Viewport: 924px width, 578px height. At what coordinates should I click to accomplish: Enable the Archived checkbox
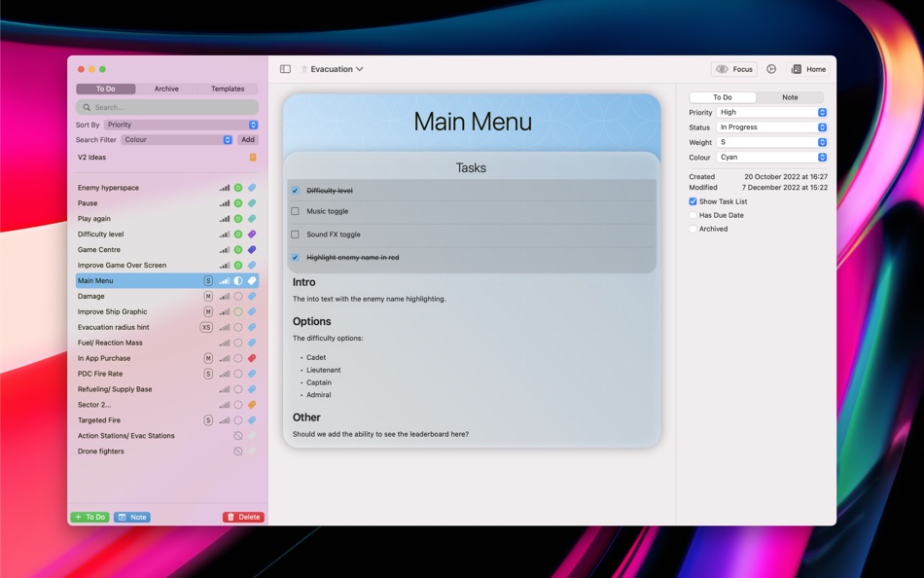[693, 229]
